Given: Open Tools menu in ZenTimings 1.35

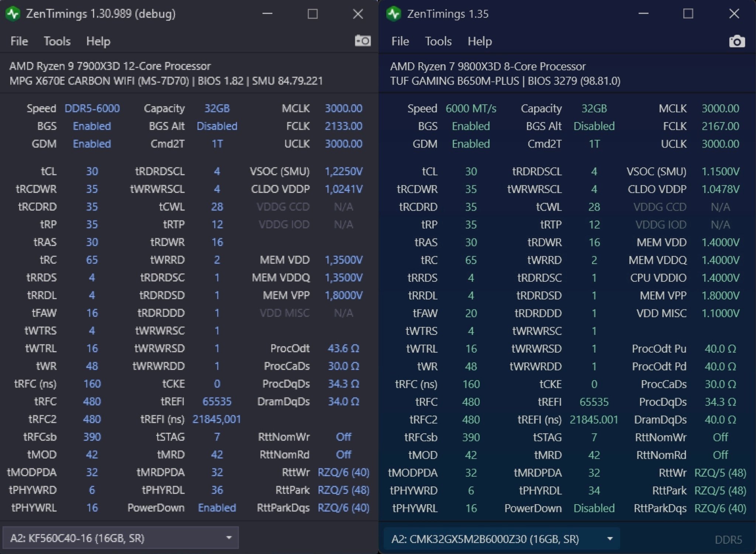Looking at the screenshot, I should [438, 41].
